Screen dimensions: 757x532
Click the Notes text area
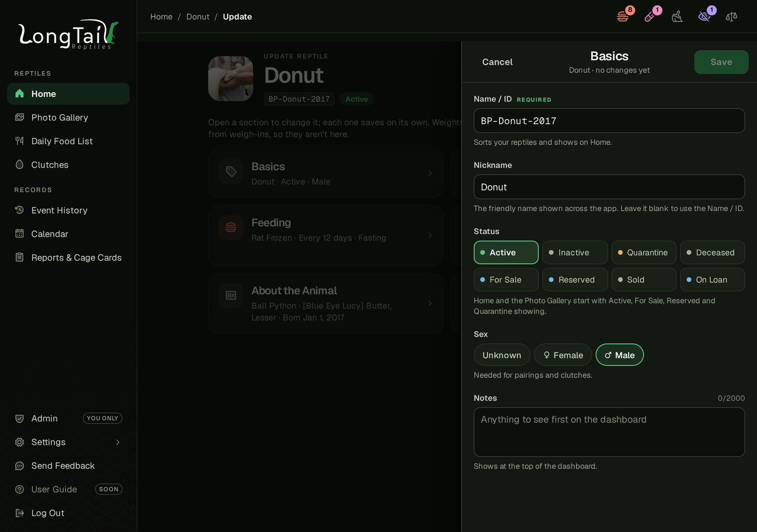[x=609, y=432]
